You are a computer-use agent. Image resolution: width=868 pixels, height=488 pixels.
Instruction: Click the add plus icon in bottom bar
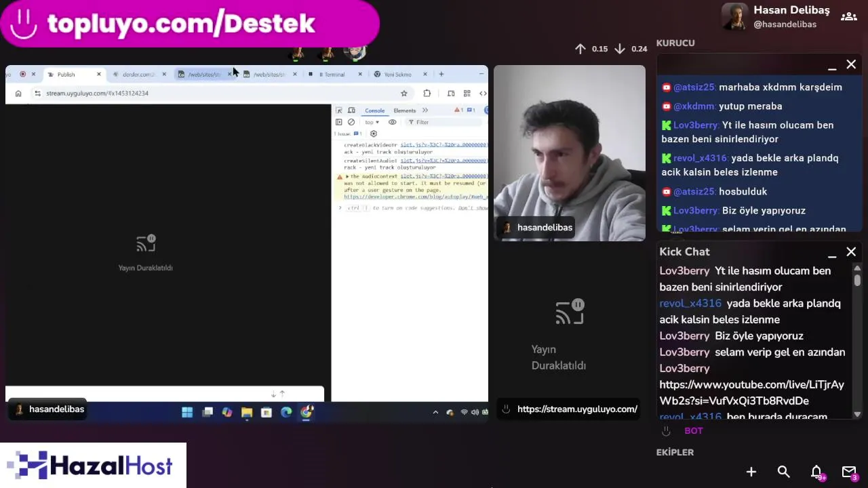click(x=751, y=472)
